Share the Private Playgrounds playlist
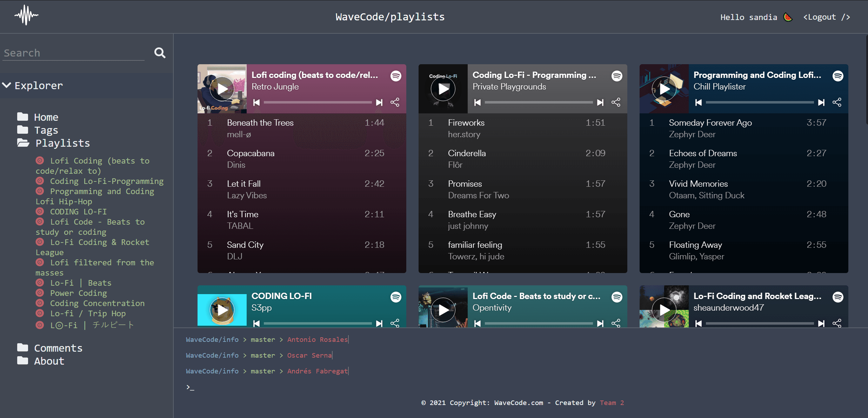The image size is (868, 418). pyautogui.click(x=616, y=102)
